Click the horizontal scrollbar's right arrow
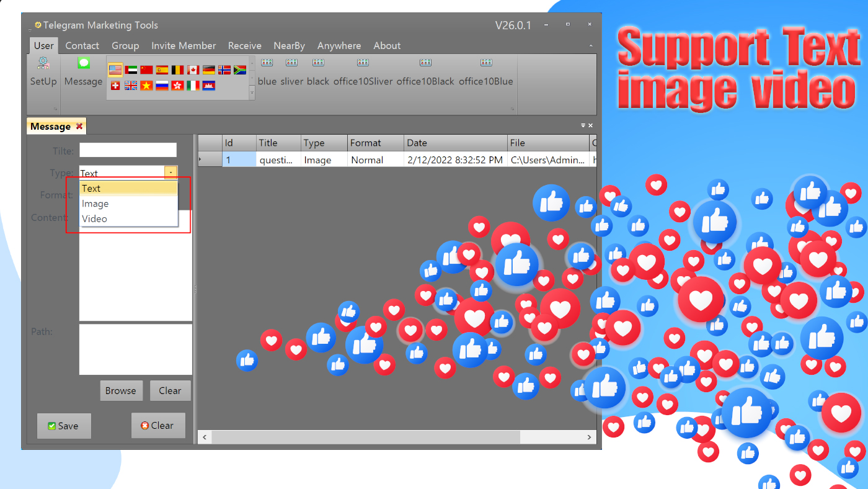 click(x=588, y=437)
